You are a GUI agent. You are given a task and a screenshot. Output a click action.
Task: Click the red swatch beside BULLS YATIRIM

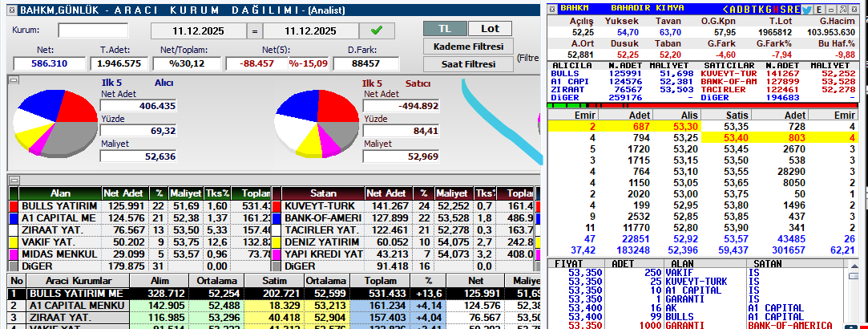(x=14, y=205)
